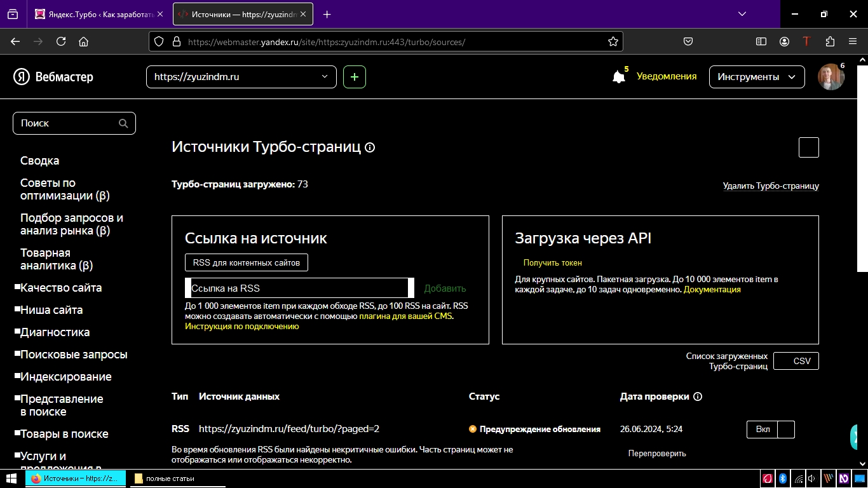Viewport: 868px width, 488px height.
Task: Open Сводка in the sidebar
Action: (x=39, y=161)
